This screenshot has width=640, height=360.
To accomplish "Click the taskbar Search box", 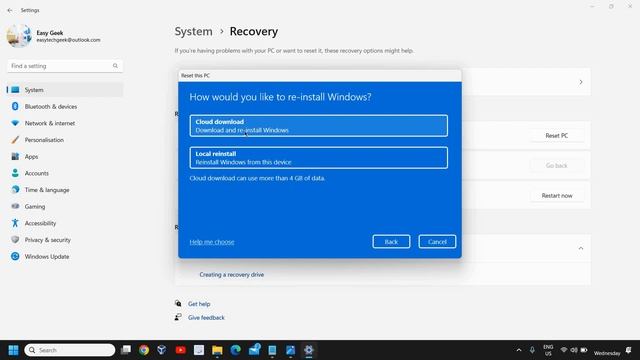I will (70, 350).
